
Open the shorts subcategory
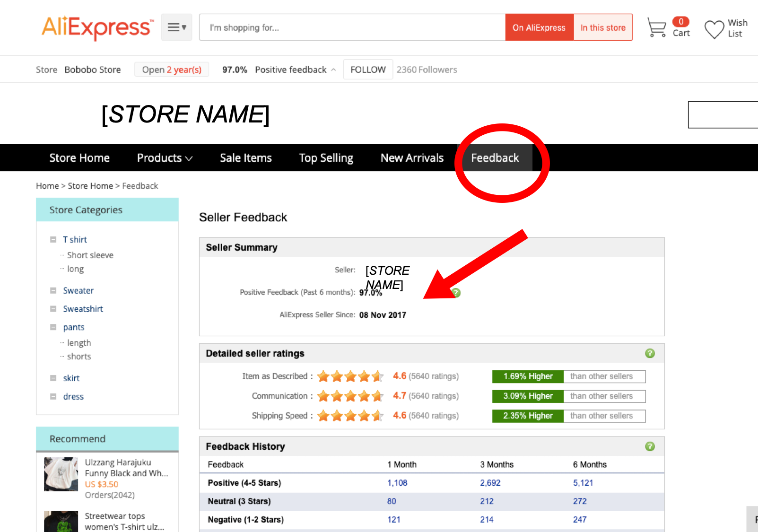coord(79,357)
